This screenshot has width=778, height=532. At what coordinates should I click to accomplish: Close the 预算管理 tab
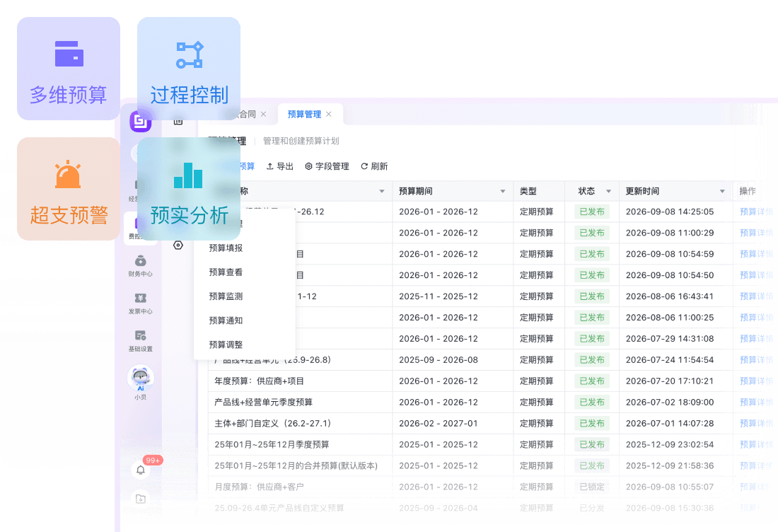[x=328, y=114]
